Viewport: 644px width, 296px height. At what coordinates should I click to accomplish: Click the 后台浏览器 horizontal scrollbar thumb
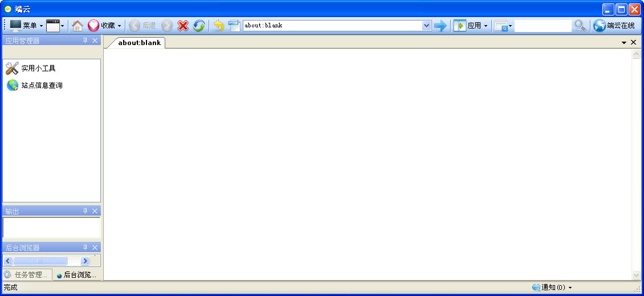(40, 261)
